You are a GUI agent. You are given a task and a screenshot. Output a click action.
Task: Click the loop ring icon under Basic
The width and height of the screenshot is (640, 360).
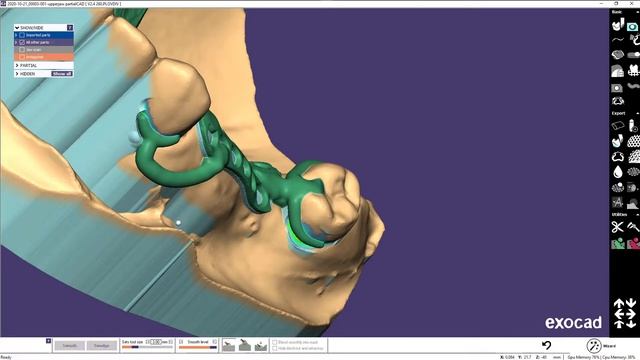pos(618,101)
